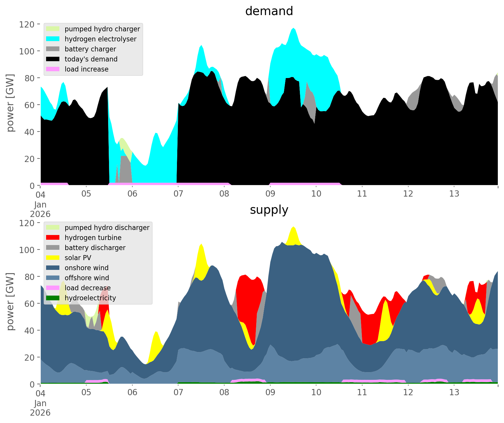The height and width of the screenshot is (423, 504).
Task: Click the pumped hydro charger legend swatch
Action: pyautogui.click(x=53, y=29)
